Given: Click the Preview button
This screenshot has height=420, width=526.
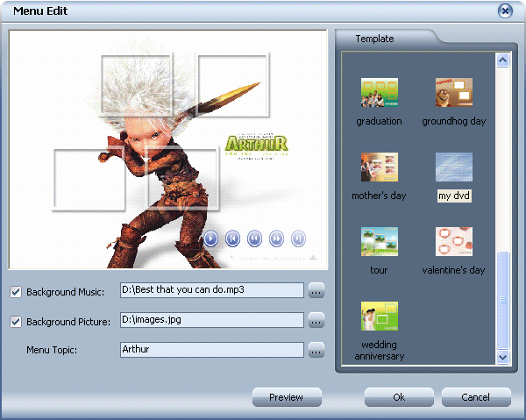Looking at the screenshot, I should [287, 397].
